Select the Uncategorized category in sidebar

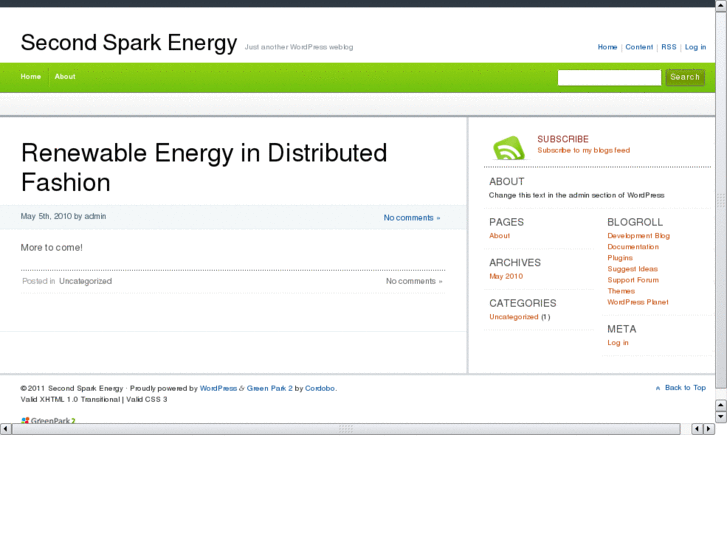tap(513, 317)
